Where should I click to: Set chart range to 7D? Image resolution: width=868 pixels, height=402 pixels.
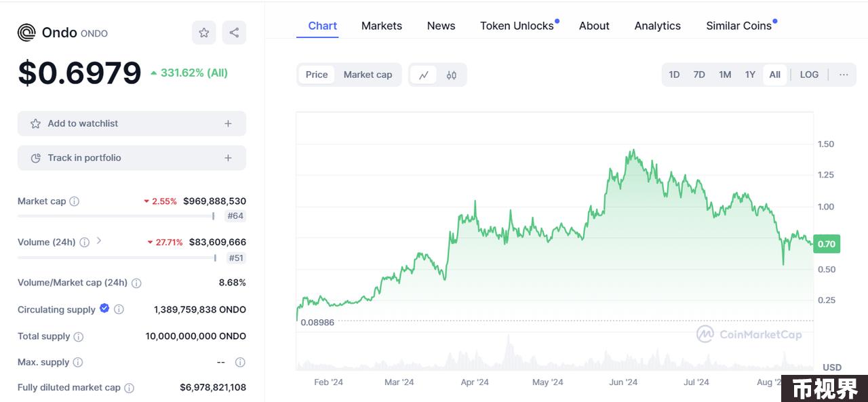tap(699, 75)
